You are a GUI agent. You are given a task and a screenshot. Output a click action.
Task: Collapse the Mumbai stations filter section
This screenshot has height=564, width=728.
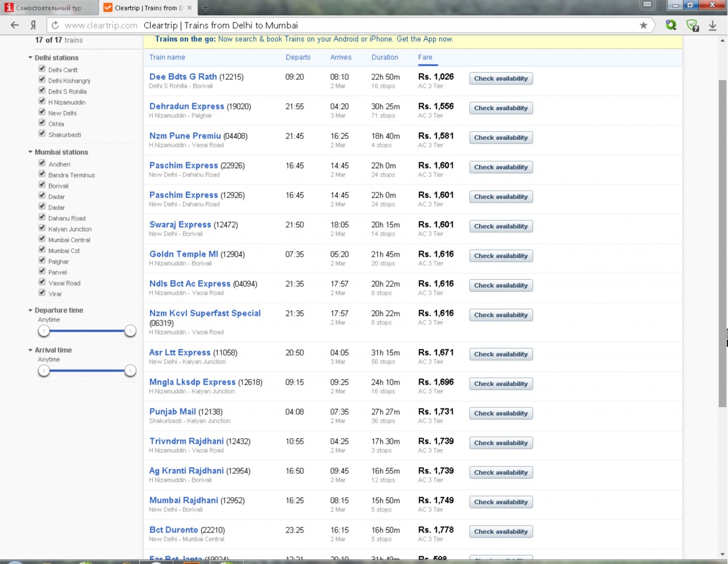(x=30, y=152)
